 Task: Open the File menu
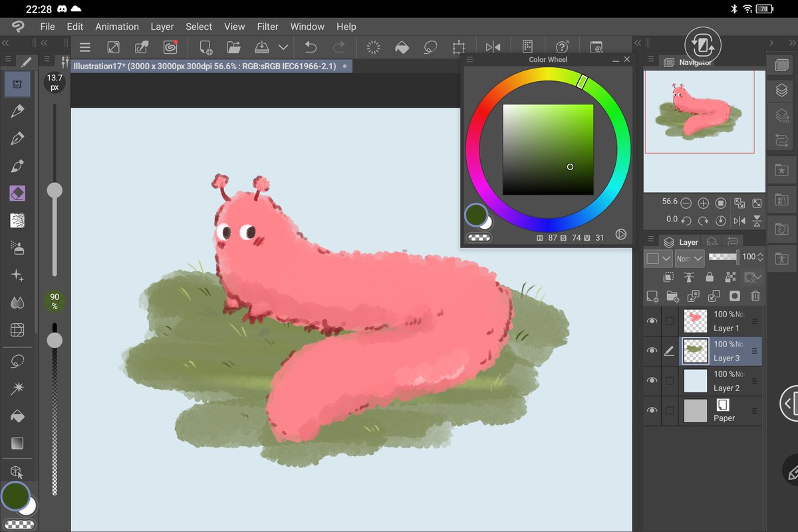point(47,27)
